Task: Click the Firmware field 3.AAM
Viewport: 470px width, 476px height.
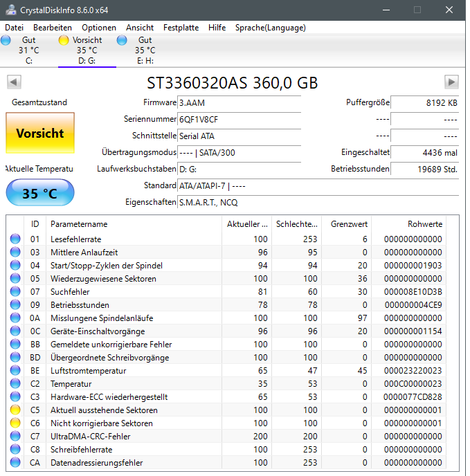Action: 239,102
